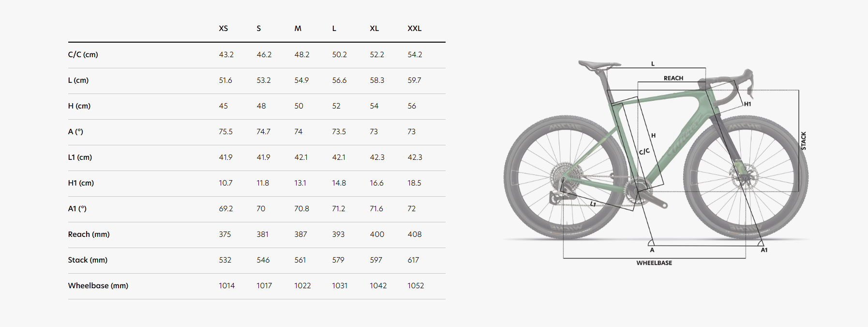868x327 pixels.
Task: Click the C/C (cm) row label
Action: 83,55
